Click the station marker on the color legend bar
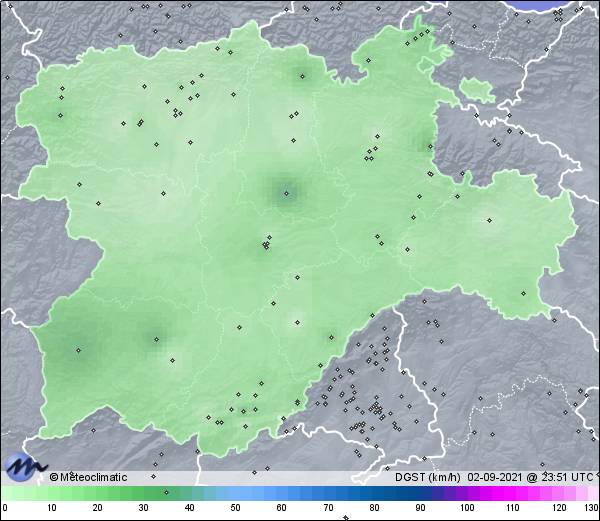The image size is (600, 521). (166, 492)
